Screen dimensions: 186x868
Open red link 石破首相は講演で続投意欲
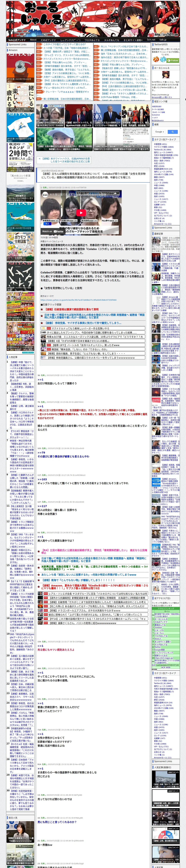tap(72, 309)
